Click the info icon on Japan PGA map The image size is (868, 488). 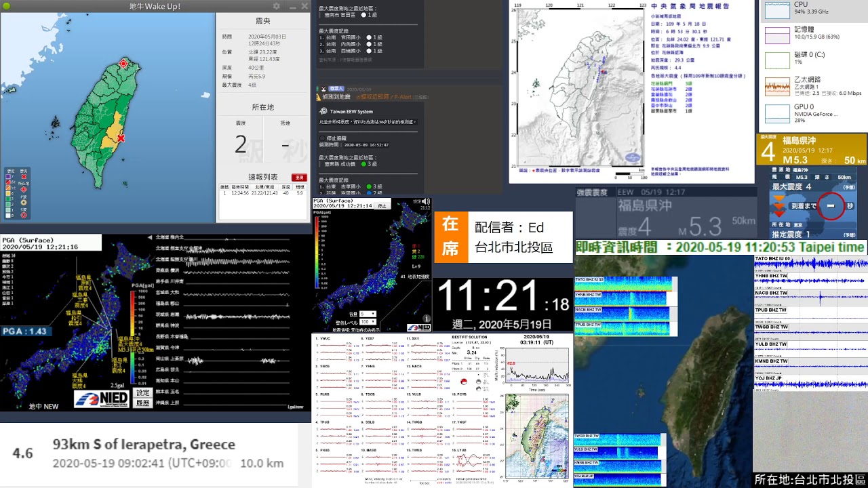point(427,318)
